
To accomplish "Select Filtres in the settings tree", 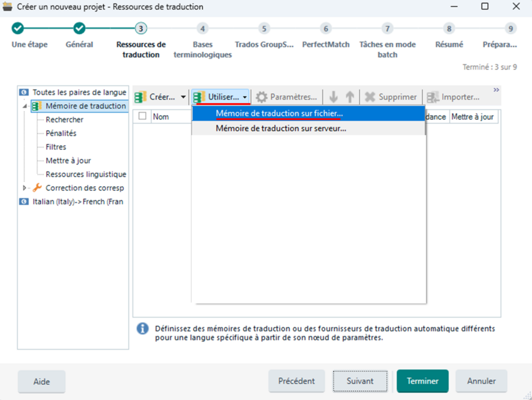I will coord(55,147).
